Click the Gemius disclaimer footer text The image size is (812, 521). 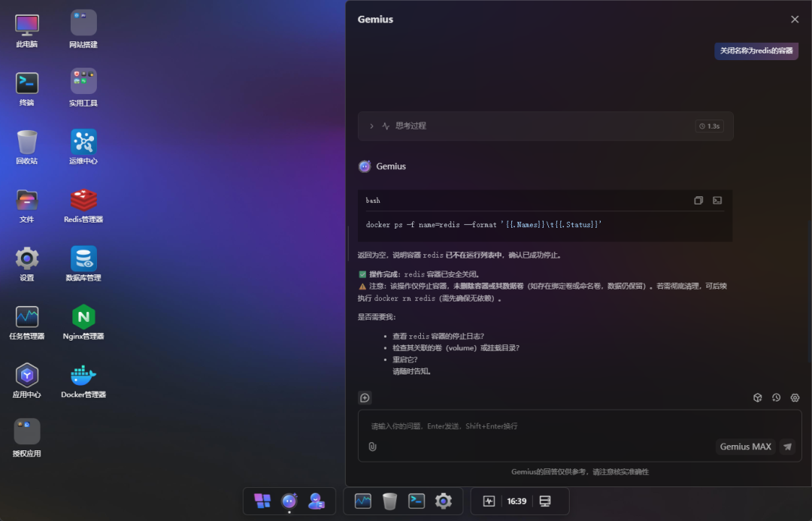click(x=580, y=472)
